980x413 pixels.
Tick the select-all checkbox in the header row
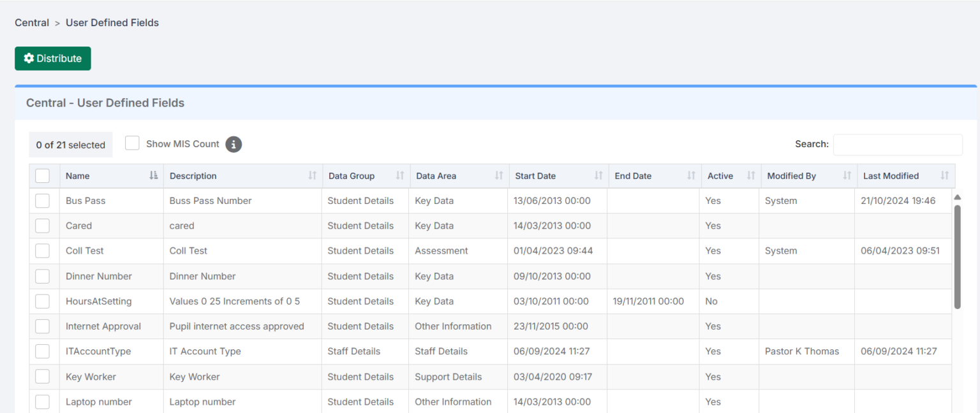pyautogui.click(x=42, y=175)
